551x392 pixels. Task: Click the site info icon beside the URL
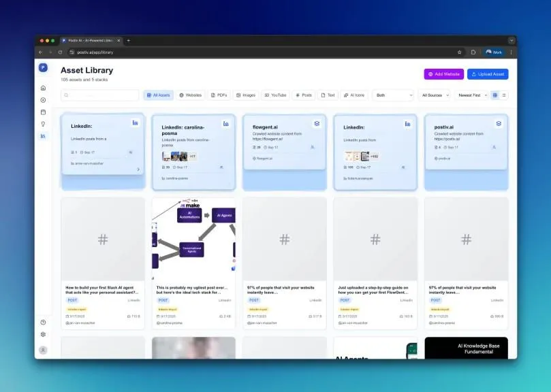[72, 52]
